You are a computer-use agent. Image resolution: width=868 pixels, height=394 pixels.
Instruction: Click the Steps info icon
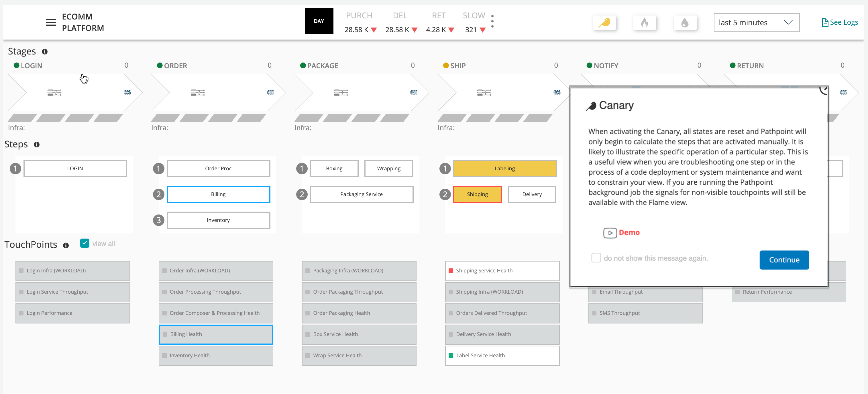[37, 144]
